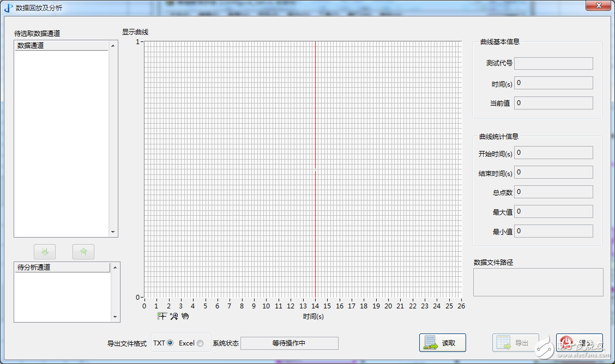Click the 导出 (Export) button
The height and width of the screenshot is (364, 615).
(515, 343)
